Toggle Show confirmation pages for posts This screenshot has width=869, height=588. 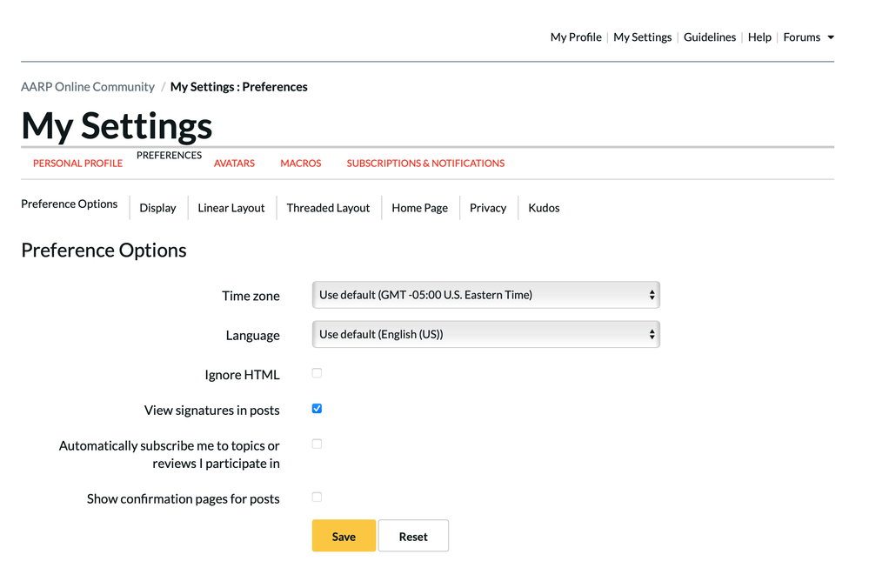click(x=317, y=498)
